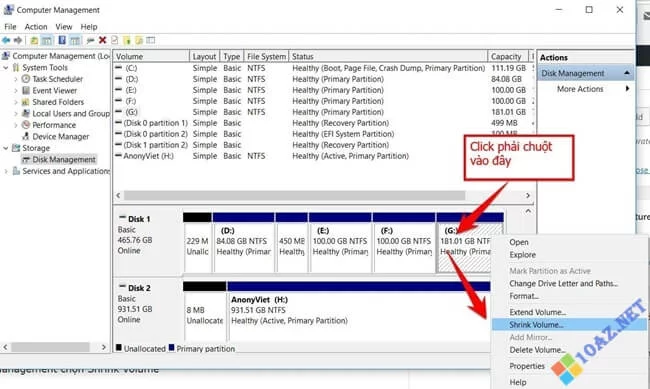The image size is (650, 389).
Task: Select the Computer Management (Local) root node
Action: pyautogui.click(x=61, y=56)
